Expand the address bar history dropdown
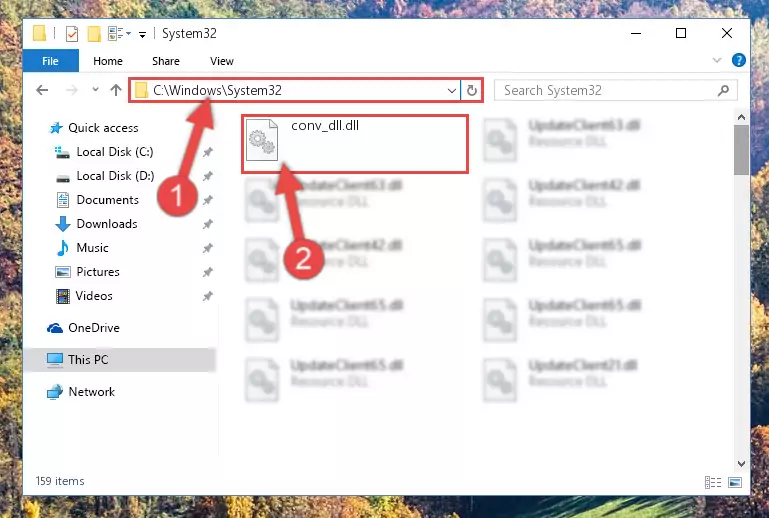 (x=452, y=91)
